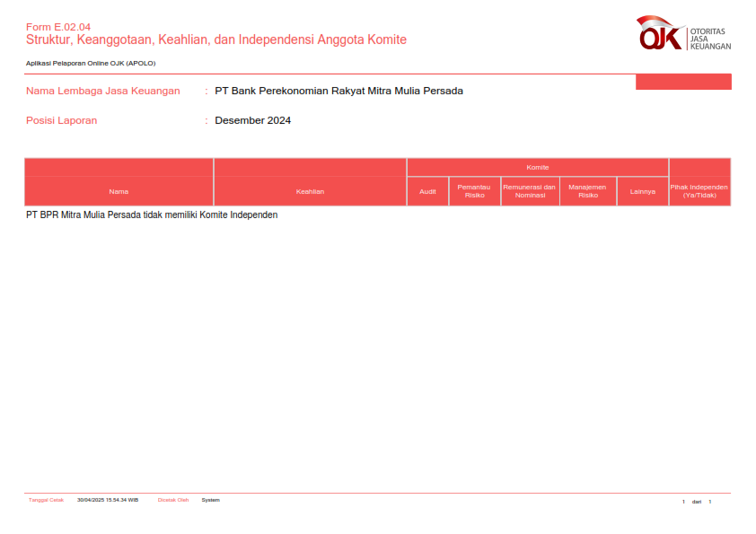Select the "System" printed-by value

tap(211, 500)
